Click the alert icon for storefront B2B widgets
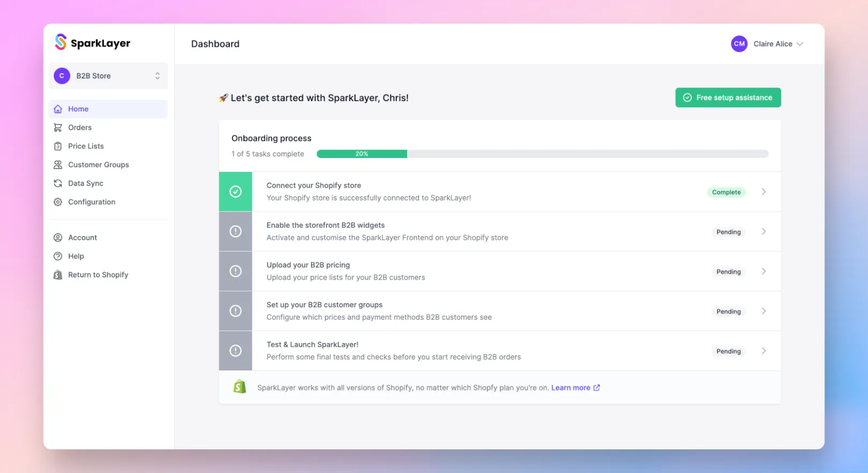This screenshot has height=473, width=868. coord(235,231)
